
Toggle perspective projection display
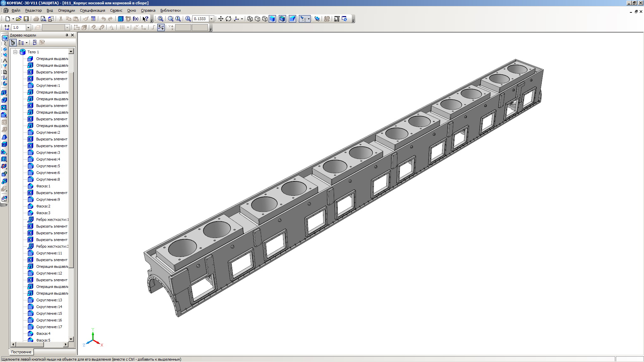coord(292,19)
